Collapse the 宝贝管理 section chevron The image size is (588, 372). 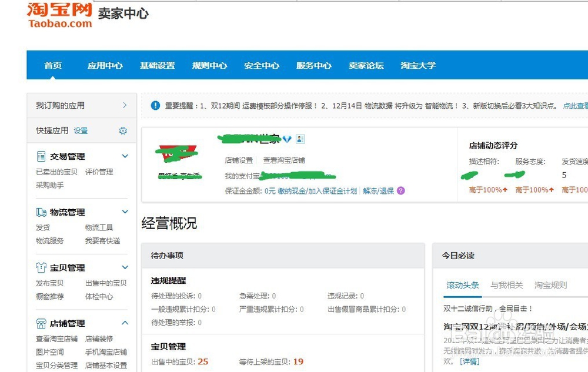point(125,267)
